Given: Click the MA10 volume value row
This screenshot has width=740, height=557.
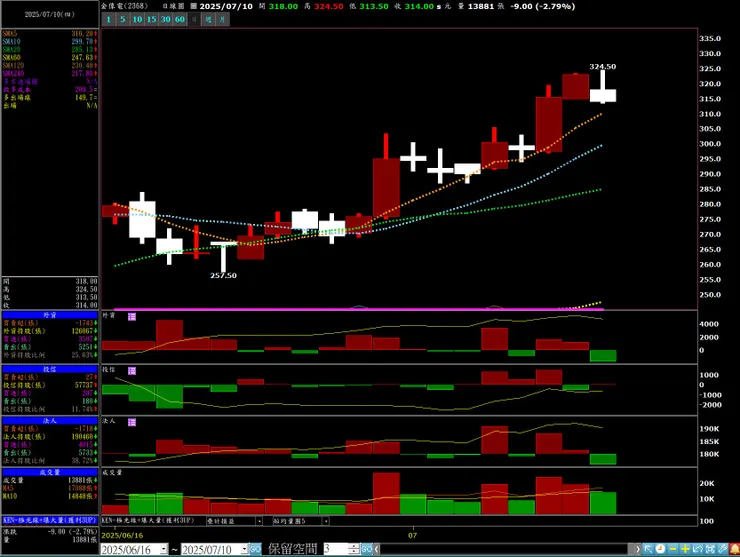Looking at the screenshot, I should 50,496.
